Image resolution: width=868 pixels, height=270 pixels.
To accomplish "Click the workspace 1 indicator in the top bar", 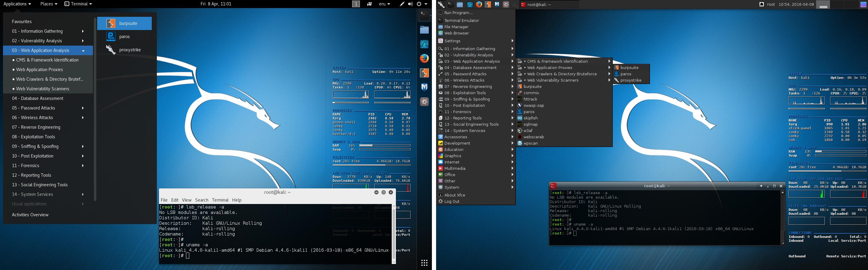I will tap(356, 4).
